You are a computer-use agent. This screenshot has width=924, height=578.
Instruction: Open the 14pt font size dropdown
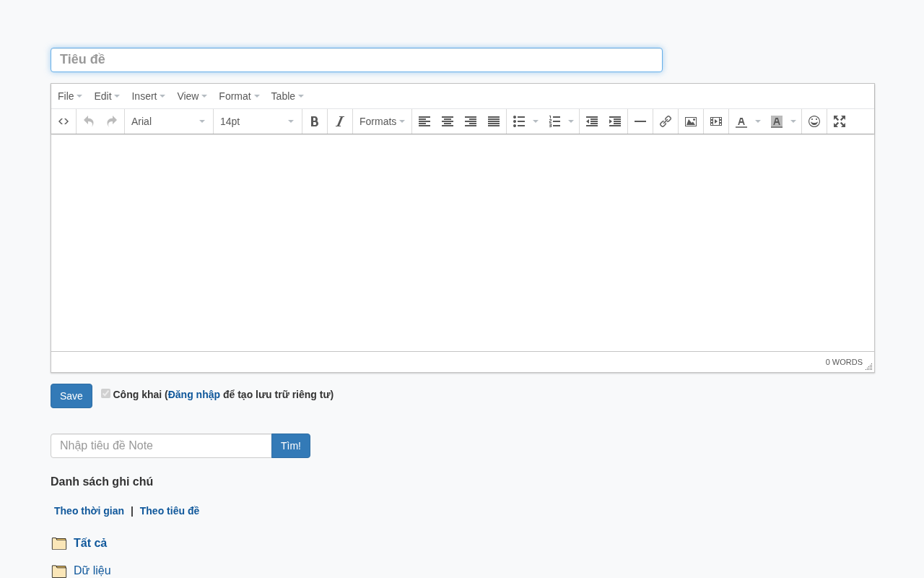pos(258,121)
